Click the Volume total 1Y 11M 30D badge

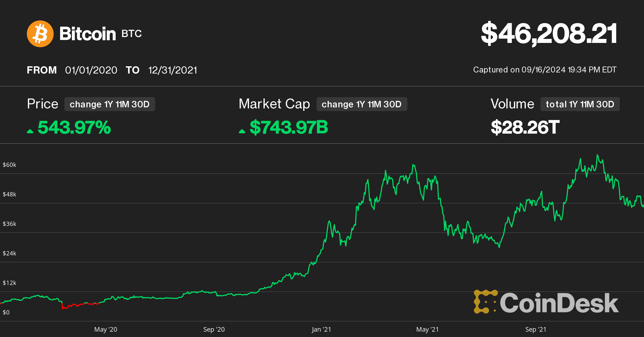point(580,104)
